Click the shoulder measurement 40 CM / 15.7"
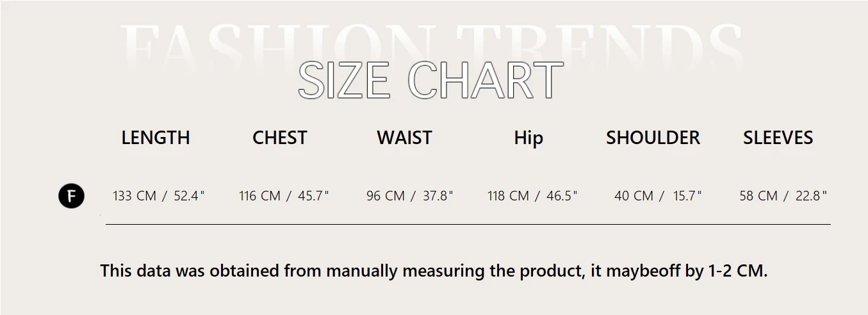 pos(658,196)
